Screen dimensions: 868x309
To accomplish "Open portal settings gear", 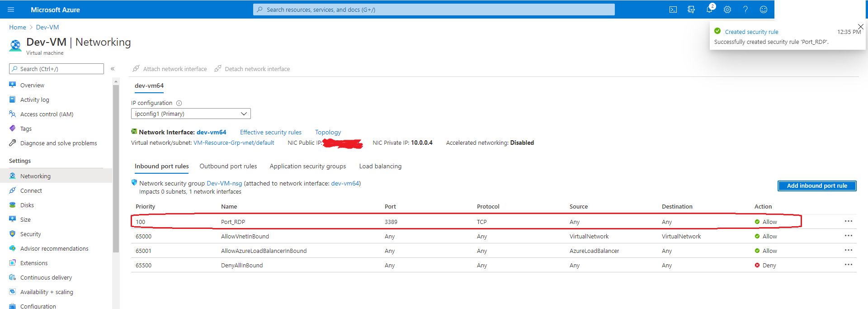I will coord(727,10).
